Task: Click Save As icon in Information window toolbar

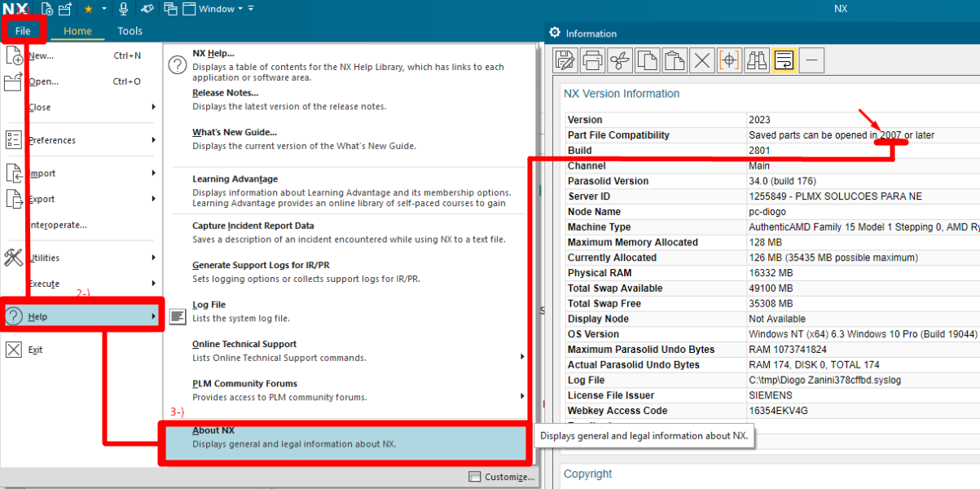Action: coord(566,59)
